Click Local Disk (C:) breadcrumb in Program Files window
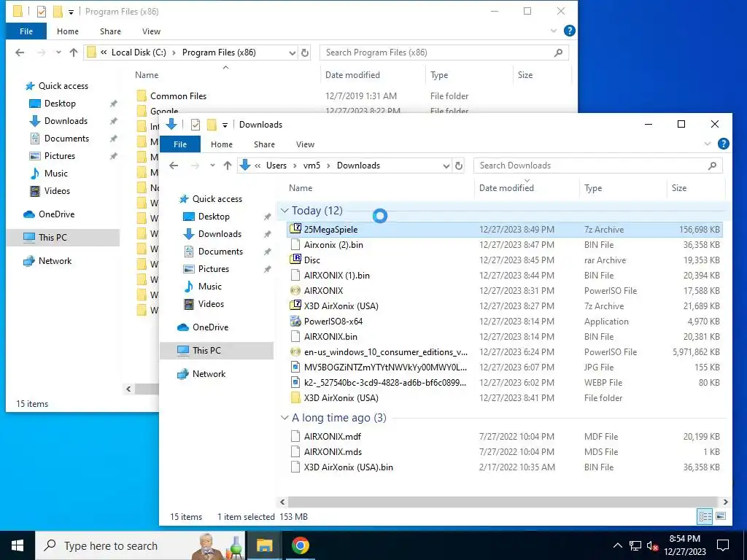Screen dimensions: 747x560 (139, 52)
